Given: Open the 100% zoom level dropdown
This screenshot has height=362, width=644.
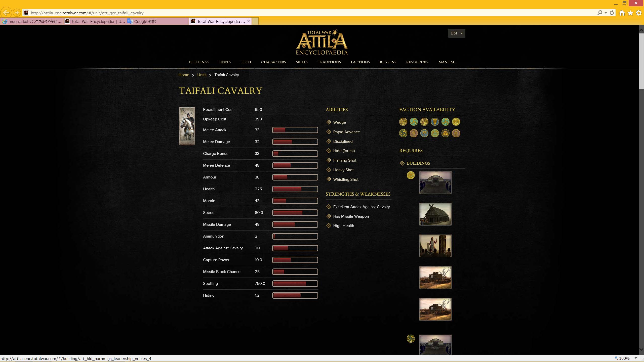Looking at the screenshot, I should [x=635, y=358].
